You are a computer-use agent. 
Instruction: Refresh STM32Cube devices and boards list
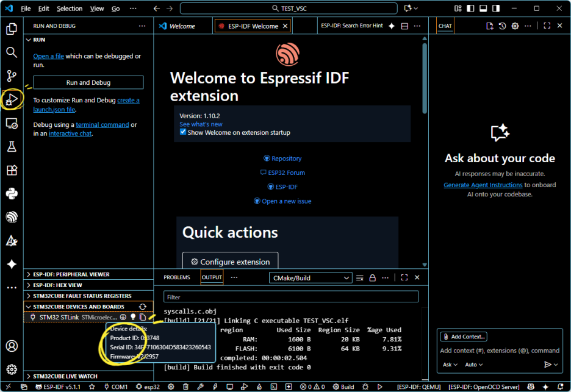(x=143, y=307)
